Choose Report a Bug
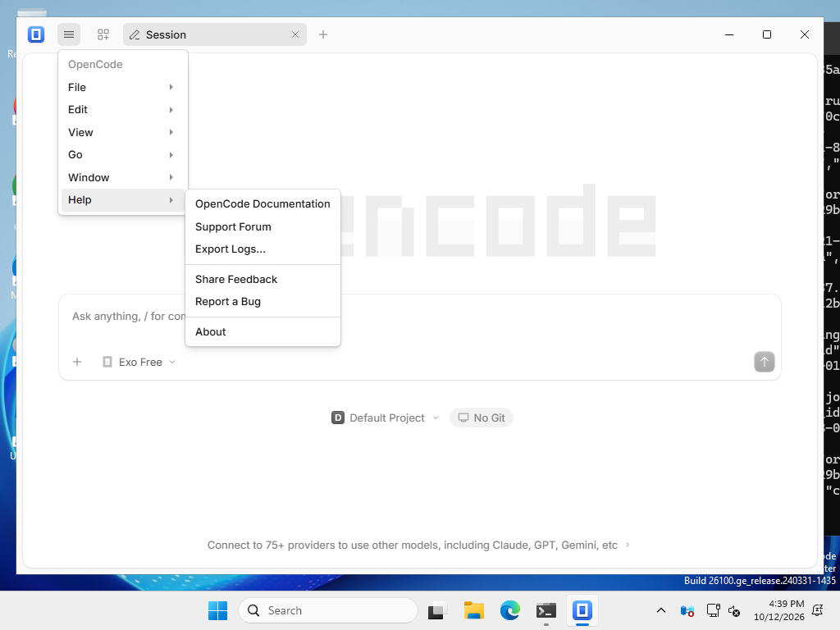This screenshot has height=630, width=840. [x=262, y=302]
